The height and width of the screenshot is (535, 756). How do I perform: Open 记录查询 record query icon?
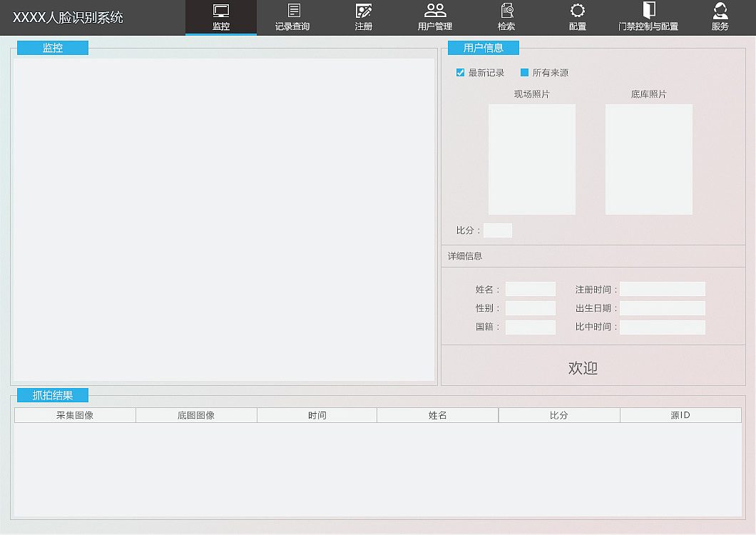pos(294,10)
